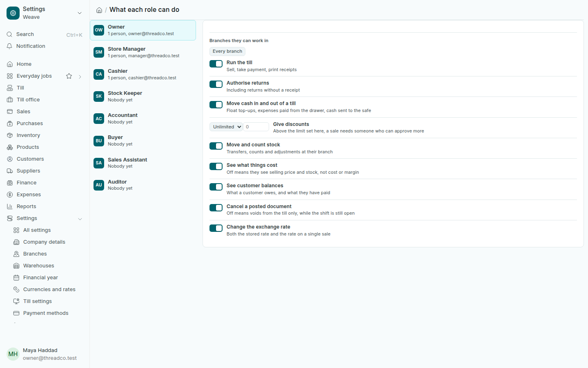Click the Warehouses icon
This screenshot has height=368, width=588.
pos(16,266)
